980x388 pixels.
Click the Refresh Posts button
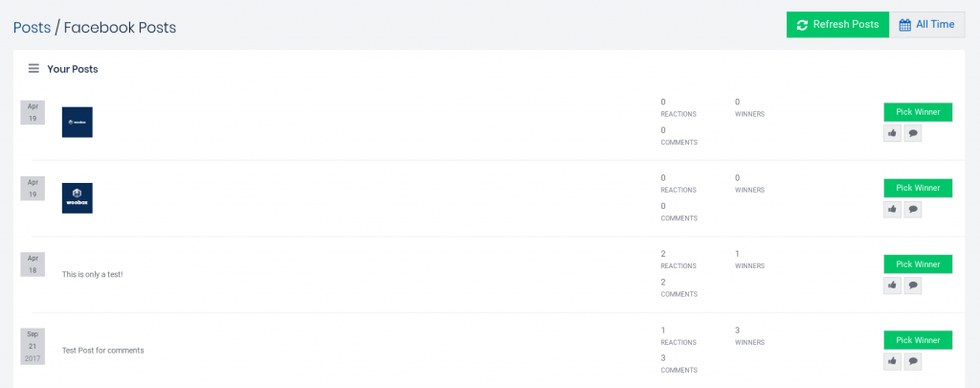837,25
